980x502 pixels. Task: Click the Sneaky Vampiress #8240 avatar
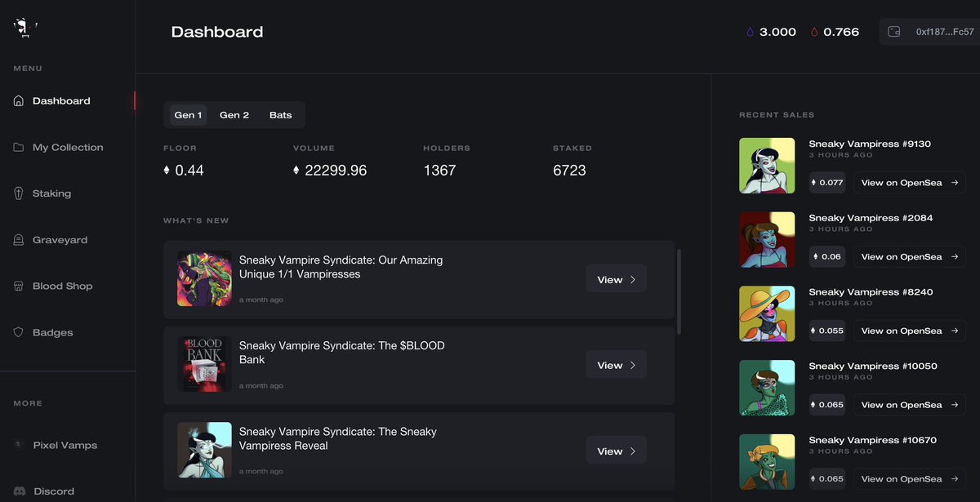click(767, 314)
